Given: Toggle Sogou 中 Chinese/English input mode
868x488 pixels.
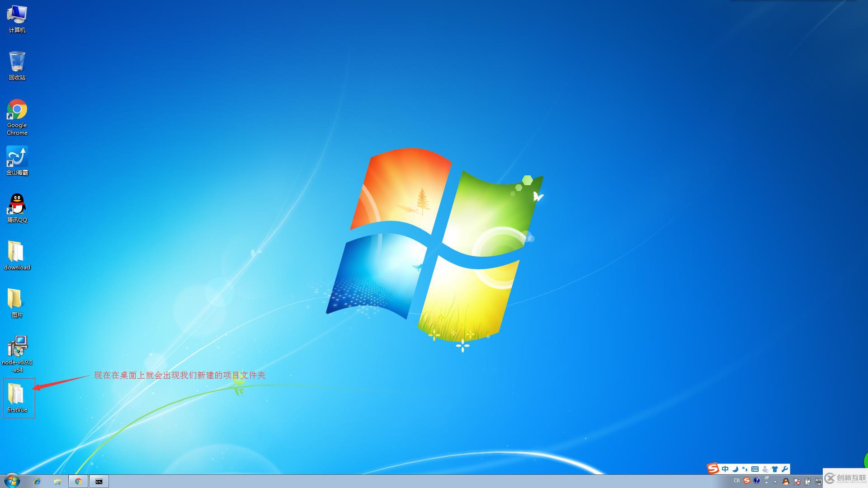Looking at the screenshot, I should [725, 469].
